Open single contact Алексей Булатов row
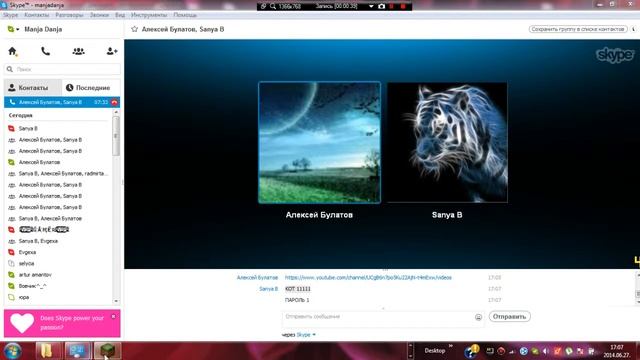Screen dimensions: 640x360 pos(39,162)
